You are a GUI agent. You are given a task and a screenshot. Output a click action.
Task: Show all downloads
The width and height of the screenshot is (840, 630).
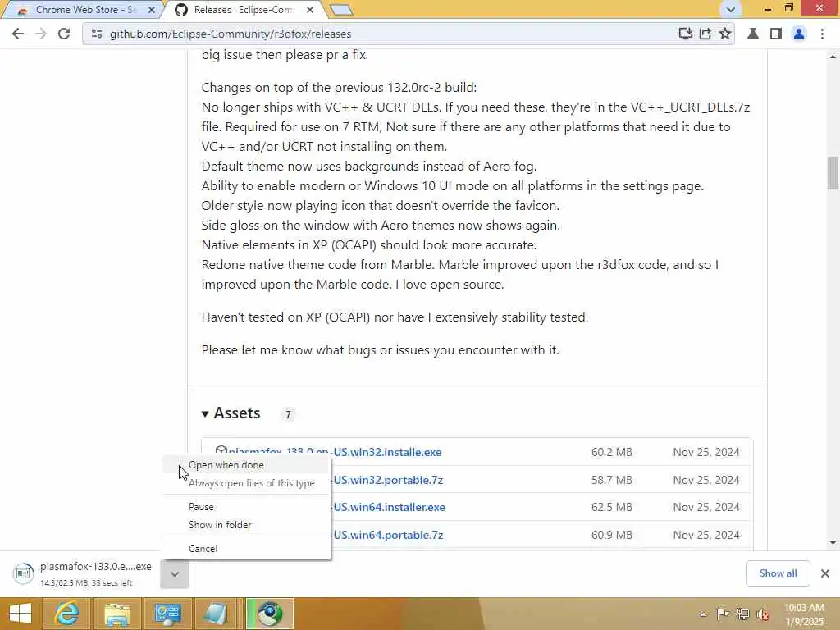[x=778, y=573]
